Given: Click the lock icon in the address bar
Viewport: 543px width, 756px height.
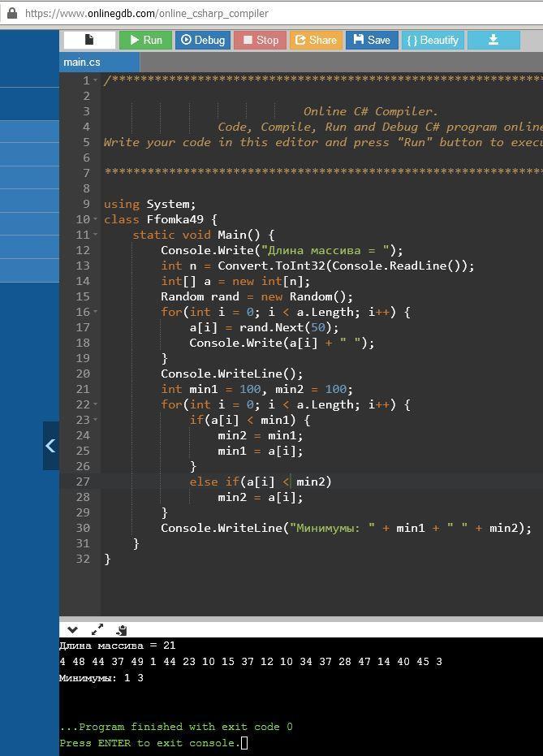Looking at the screenshot, I should [x=11, y=13].
